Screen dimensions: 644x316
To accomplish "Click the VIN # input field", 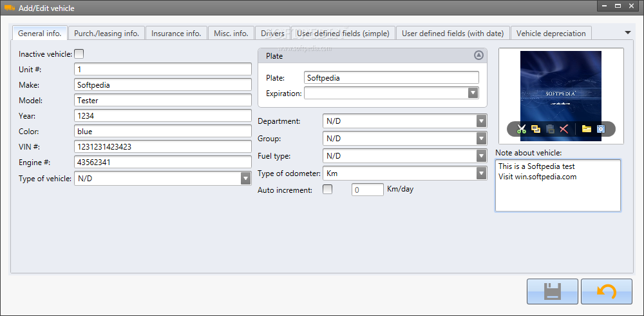I will [x=163, y=146].
